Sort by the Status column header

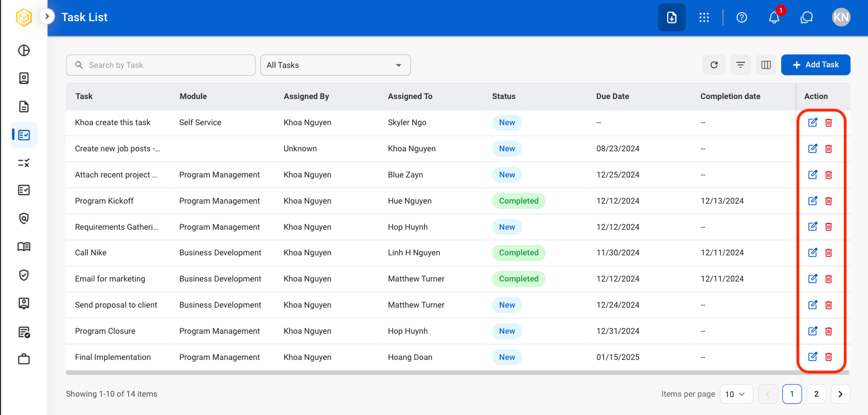tap(504, 96)
